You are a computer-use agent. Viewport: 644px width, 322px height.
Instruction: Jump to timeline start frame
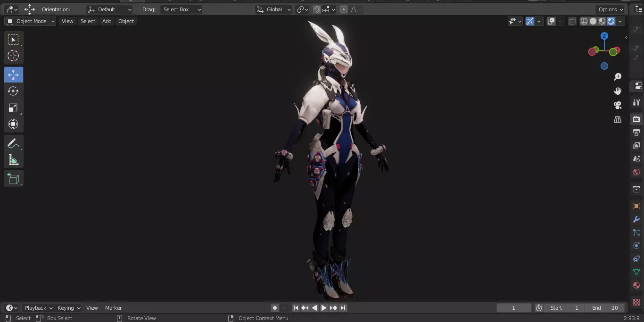click(296, 308)
